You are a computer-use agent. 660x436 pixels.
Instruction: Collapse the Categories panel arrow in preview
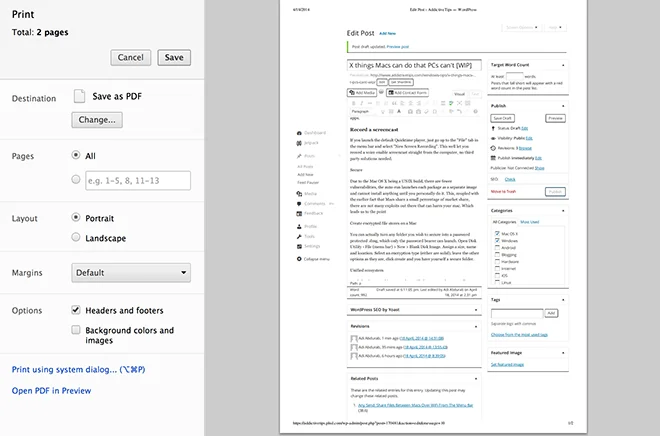point(563,210)
